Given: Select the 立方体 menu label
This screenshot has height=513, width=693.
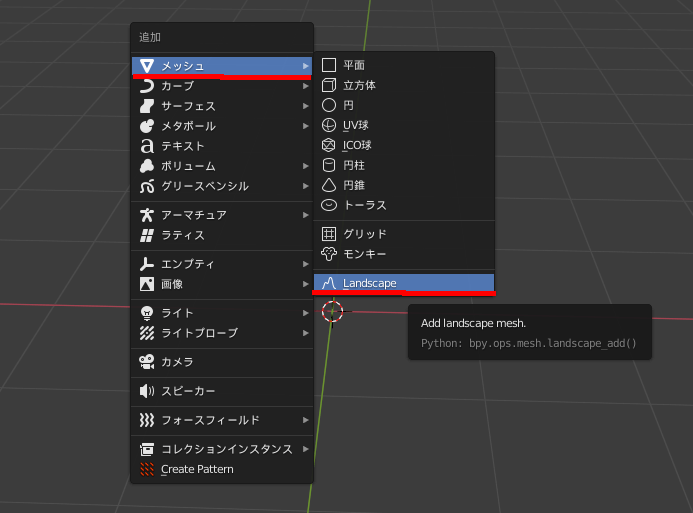Looking at the screenshot, I should [359, 85].
